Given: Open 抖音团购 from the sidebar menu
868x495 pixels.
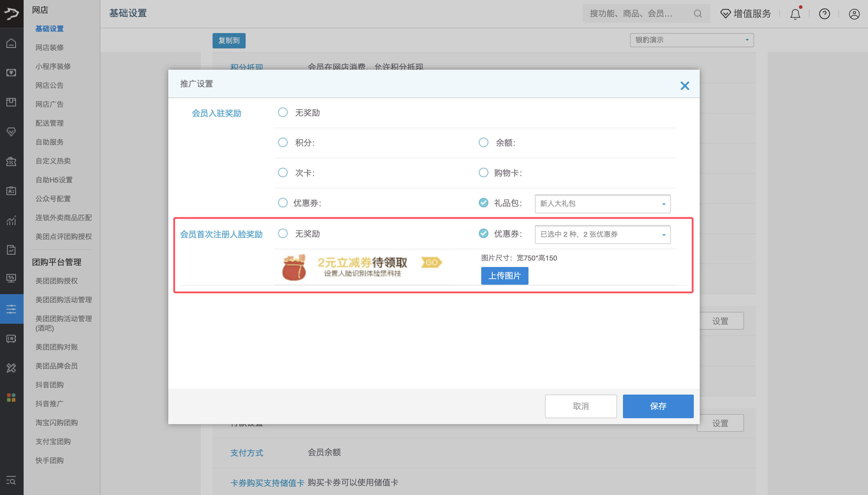Looking at the screenshot, I should tap(49, 385).
